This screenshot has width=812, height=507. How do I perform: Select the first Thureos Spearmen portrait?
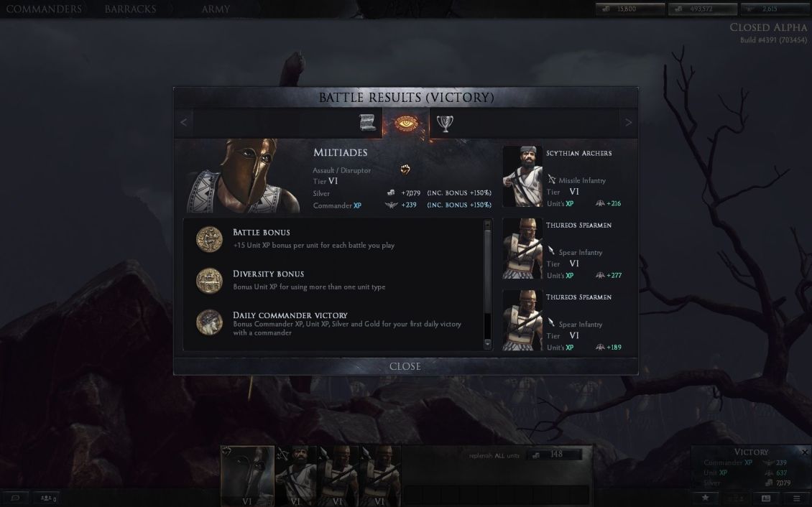pos(522,248)
